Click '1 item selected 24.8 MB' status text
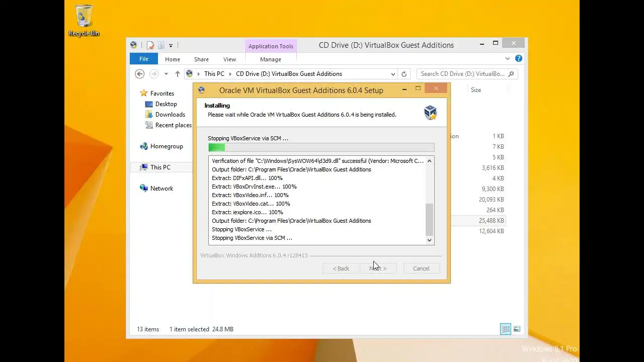 (x=201, y=329)
